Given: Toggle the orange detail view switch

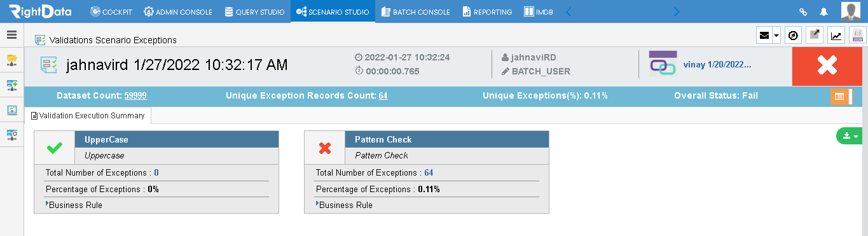Looking at the screenshot, I should click(x=841, y=97).
